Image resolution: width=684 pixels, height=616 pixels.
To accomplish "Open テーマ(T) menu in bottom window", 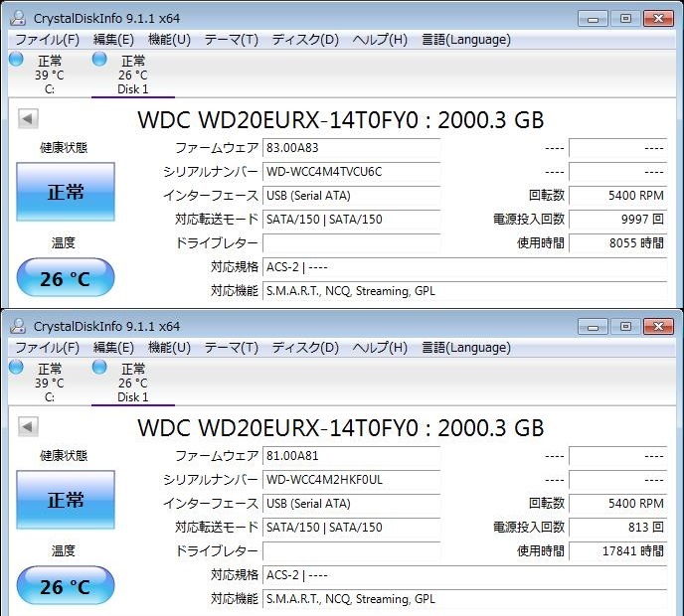I will pyautogui.click(x=232, y=348).
